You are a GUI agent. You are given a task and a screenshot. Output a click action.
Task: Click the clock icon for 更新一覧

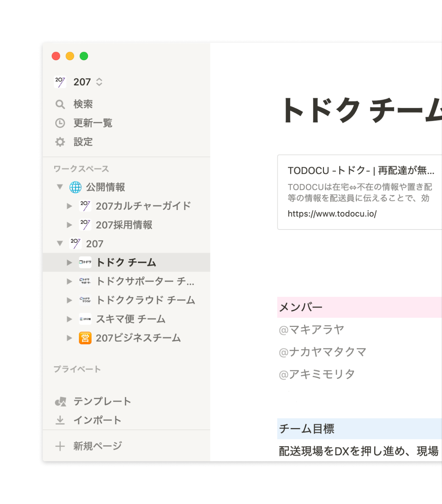click(60, 123)
